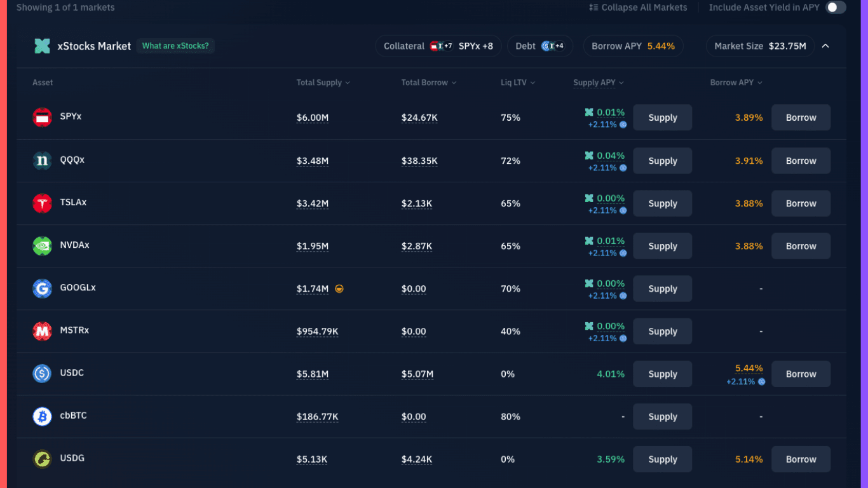Open the Total Supply sort dropdown

(346, 82)
